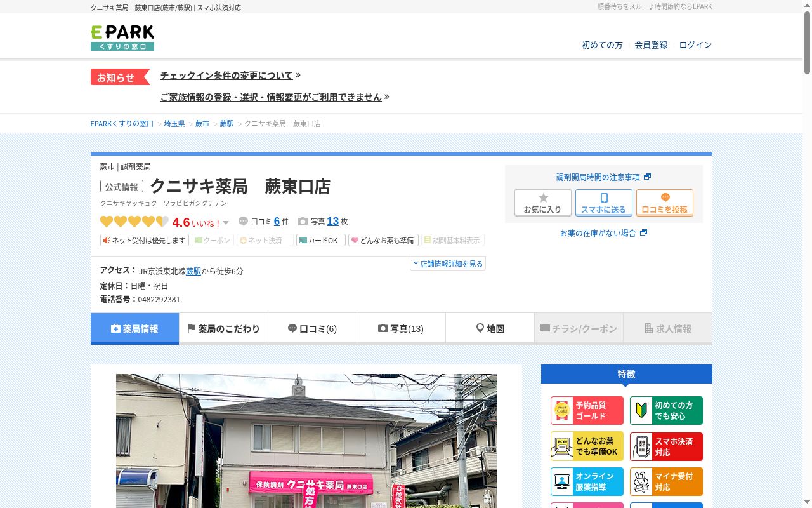Go to 蕨駅 breadcrumb

(226, 124)
